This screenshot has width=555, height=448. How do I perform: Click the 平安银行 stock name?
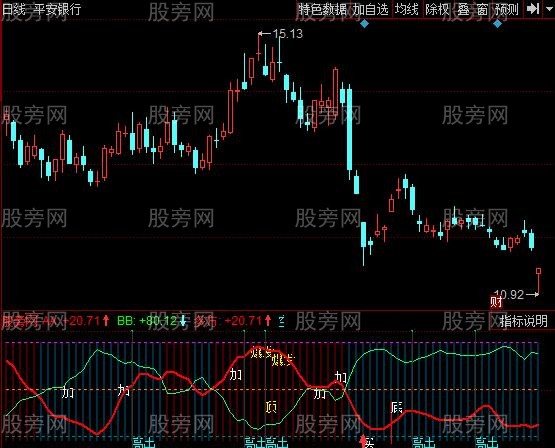pyautogui.click(x=57, y=10)
